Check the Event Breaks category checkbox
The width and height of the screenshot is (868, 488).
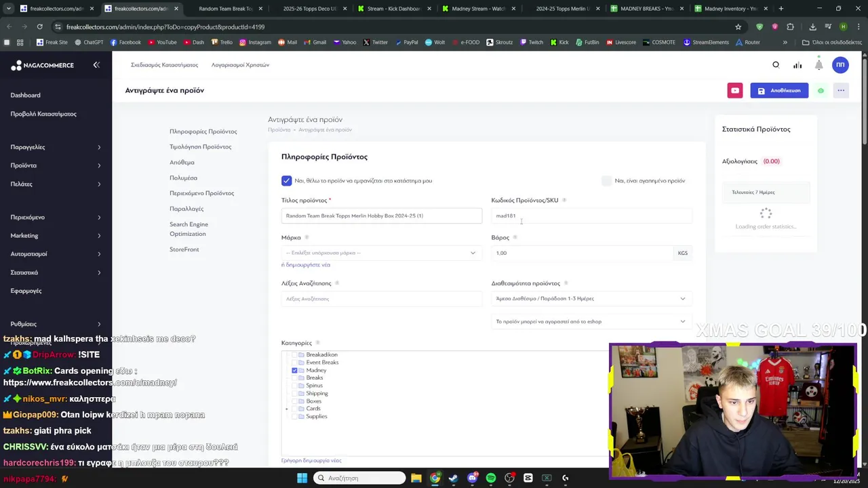(294, 363)
